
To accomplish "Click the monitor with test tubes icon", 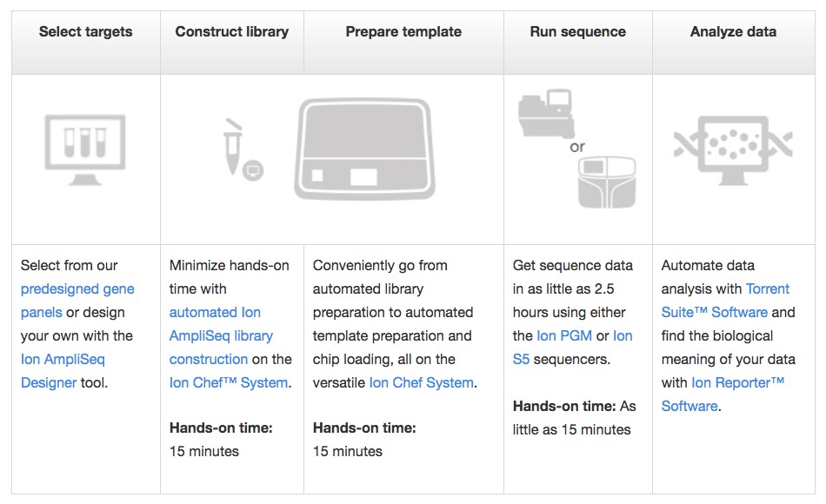I will (85, 147).
